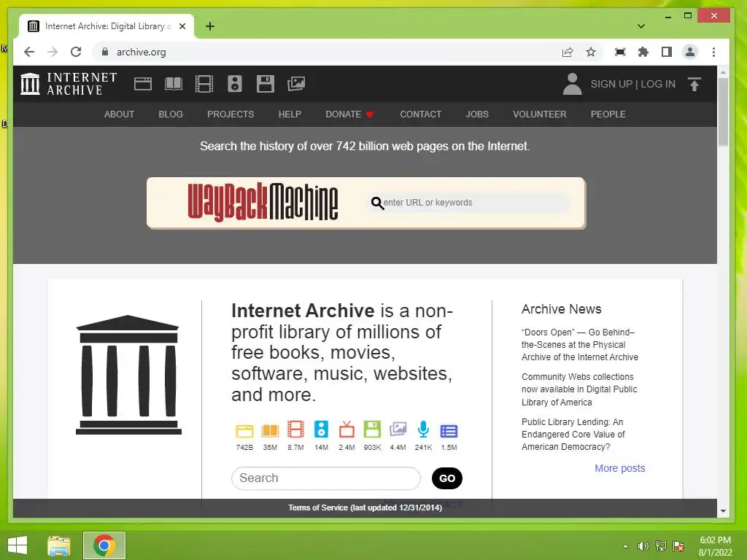747x560 pixels.
Task: Click the Internet Archive logo in header
Action: (x=69, y=84)
